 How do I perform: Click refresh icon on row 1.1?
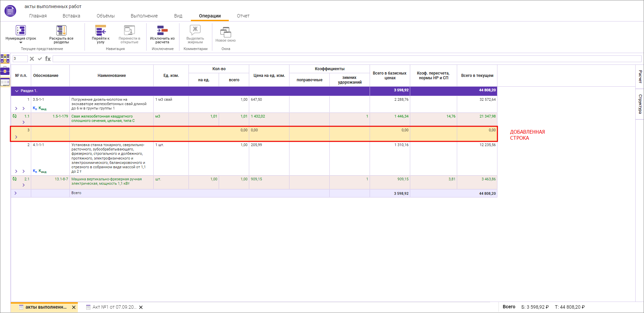coord(14,116)
